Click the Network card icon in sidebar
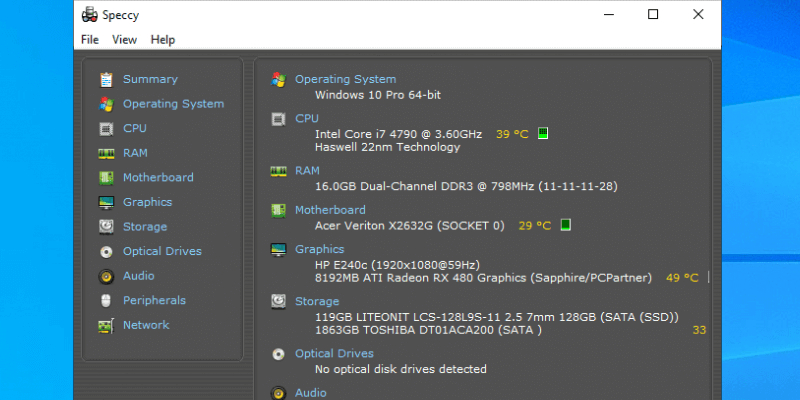This screenshot has width=800, height=400. tap(106, 326)
